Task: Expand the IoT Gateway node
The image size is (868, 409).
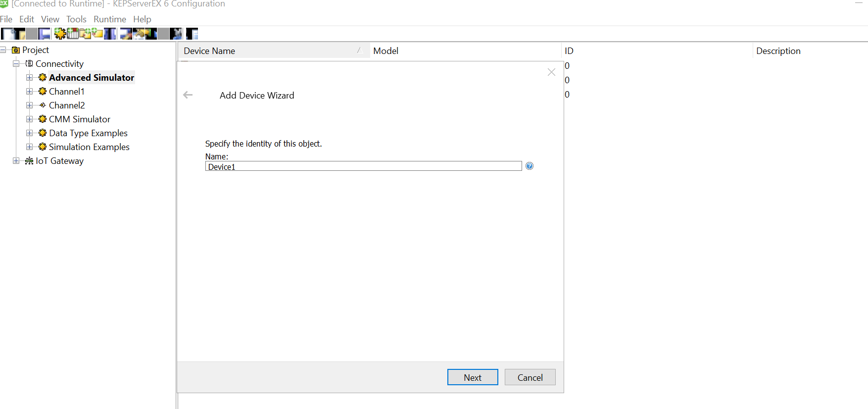Action: (x=16, y=161)
